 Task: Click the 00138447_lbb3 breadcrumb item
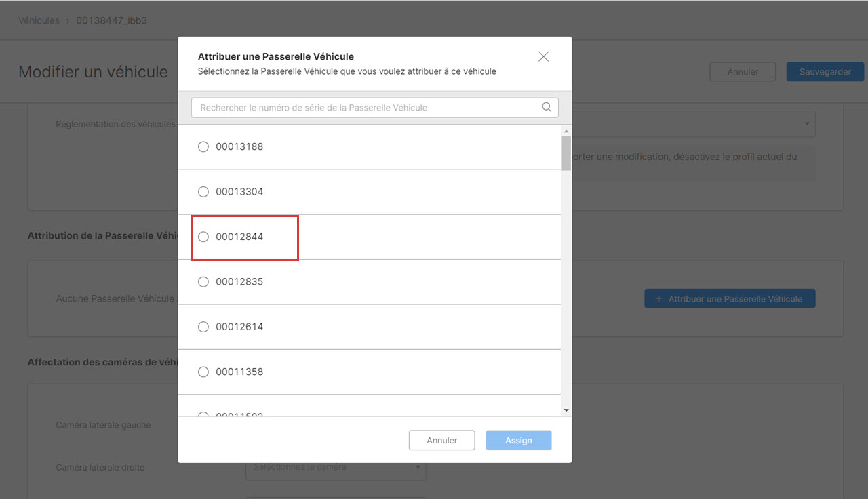(111, 20)
